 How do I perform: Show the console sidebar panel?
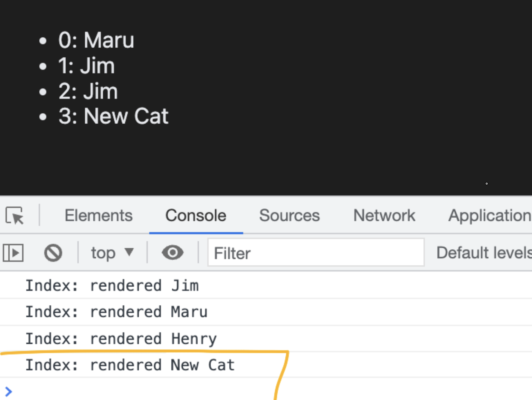13,253
